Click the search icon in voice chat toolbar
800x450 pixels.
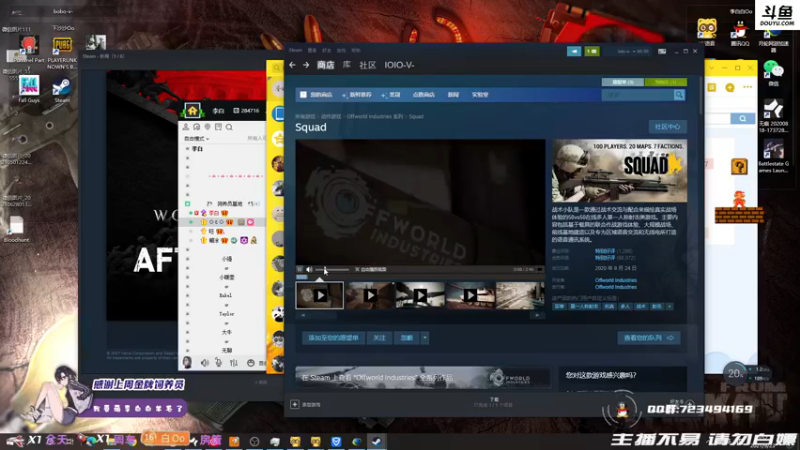tap(229, 127)
